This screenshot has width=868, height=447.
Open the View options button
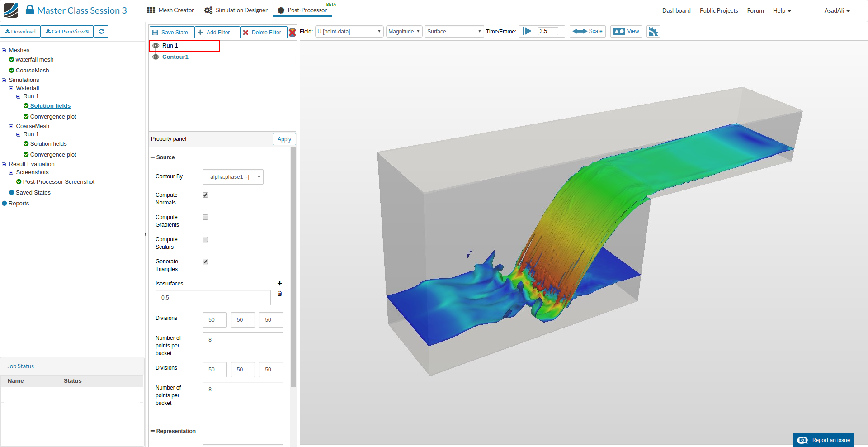point(626,31)
